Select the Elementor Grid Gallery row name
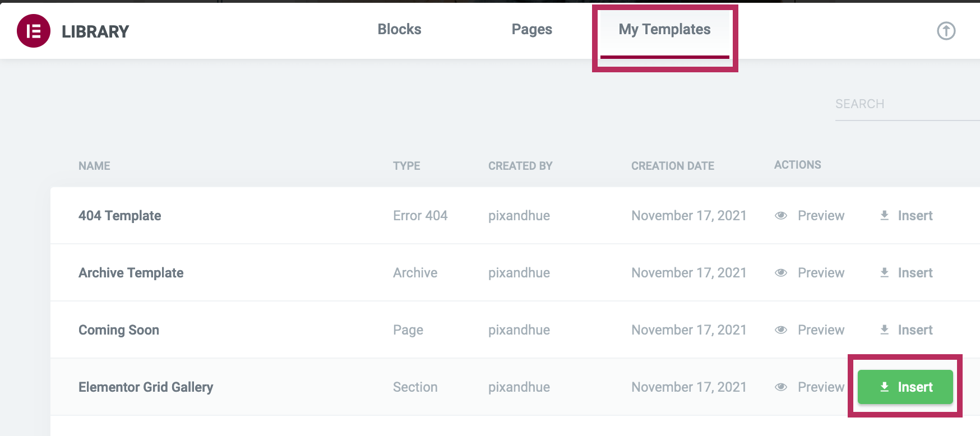This screenshot has width=980, height=436. pos(146,387)
